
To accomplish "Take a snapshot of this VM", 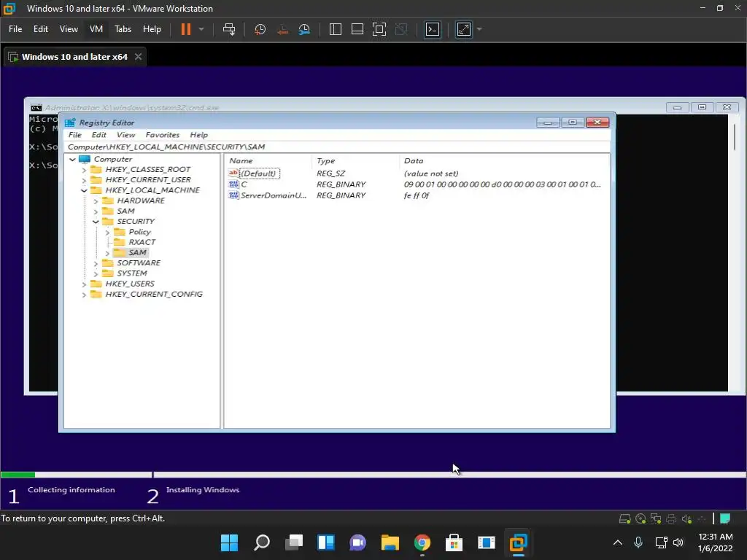I will (x=260, y=29).
